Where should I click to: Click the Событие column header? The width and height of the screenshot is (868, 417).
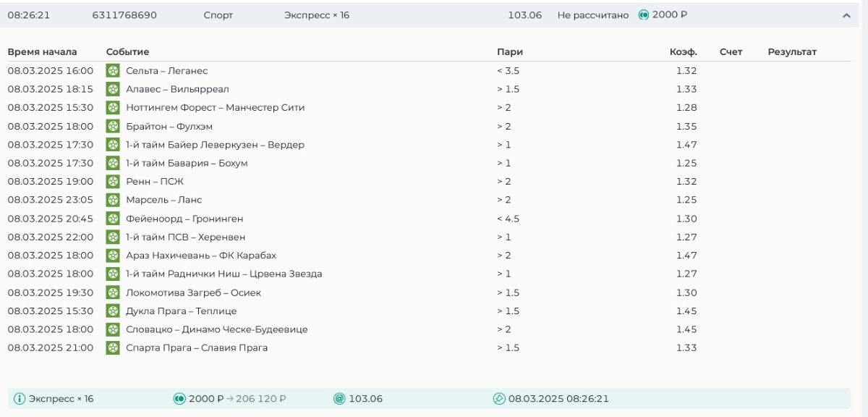pos(127,52)
